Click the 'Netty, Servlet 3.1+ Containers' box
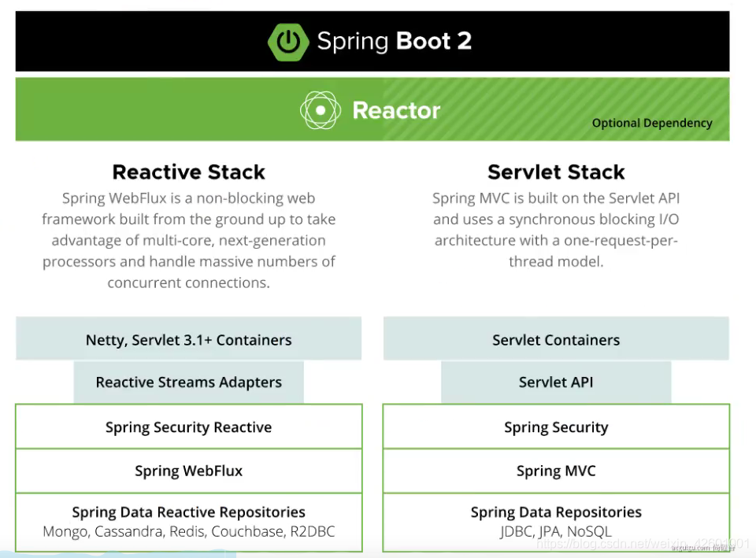Screen dimensions: 756x558 (188, 338)
